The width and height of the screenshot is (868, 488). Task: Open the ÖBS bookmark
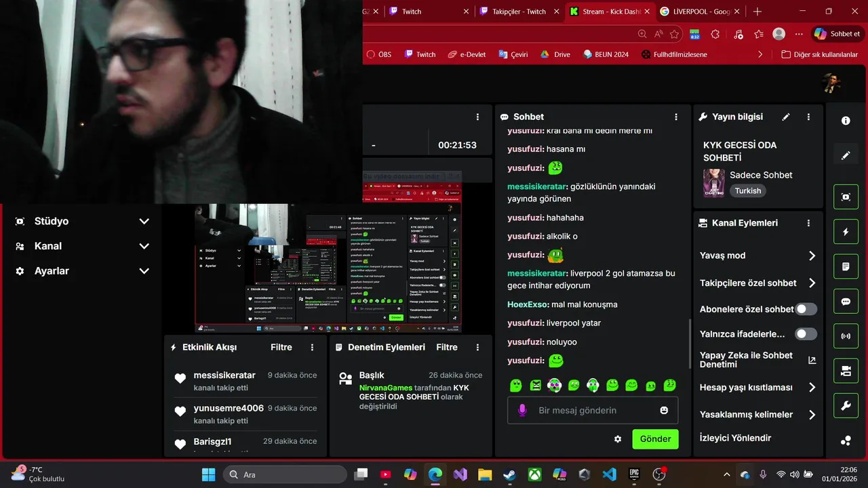378,54
